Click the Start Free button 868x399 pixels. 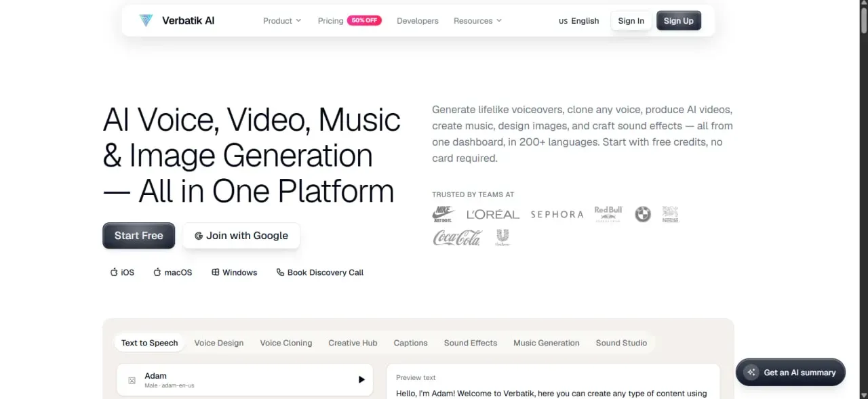click(x=139, y=236)
